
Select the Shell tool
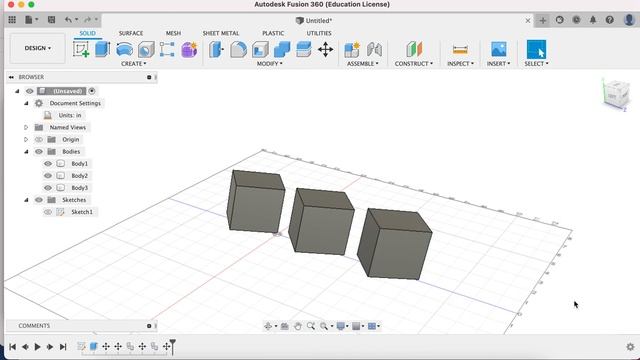click(260, 50)
